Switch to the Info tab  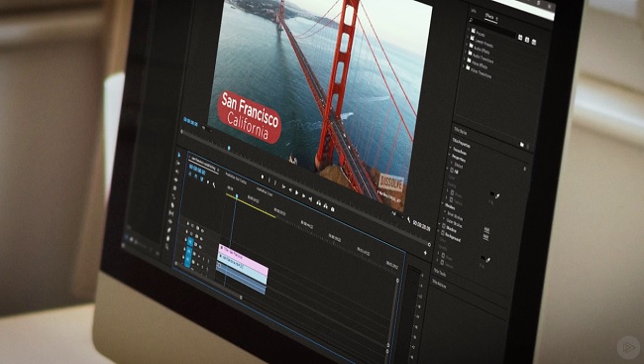click(x=474, y=11)
